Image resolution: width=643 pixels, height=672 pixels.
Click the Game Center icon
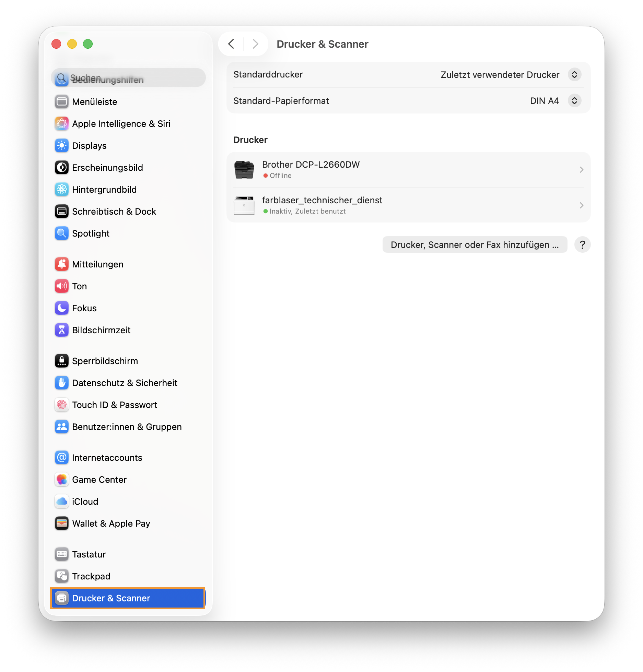point(62,480)
